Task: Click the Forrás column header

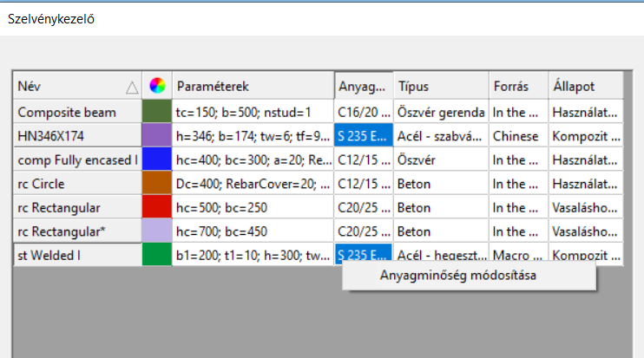Action: coord(519,86)
